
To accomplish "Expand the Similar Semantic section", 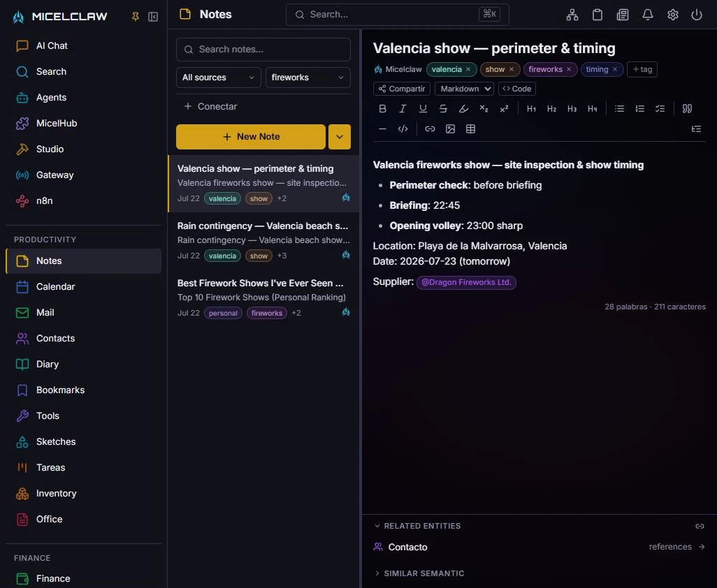I will (419, 573).
